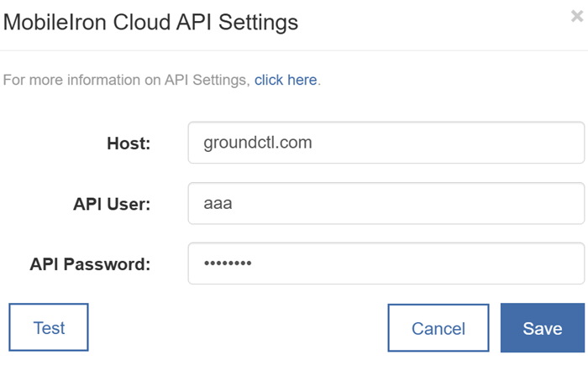Click the 'API User:' label
Image resolution: width=588 pixels, height=365 pixels.
112,204
